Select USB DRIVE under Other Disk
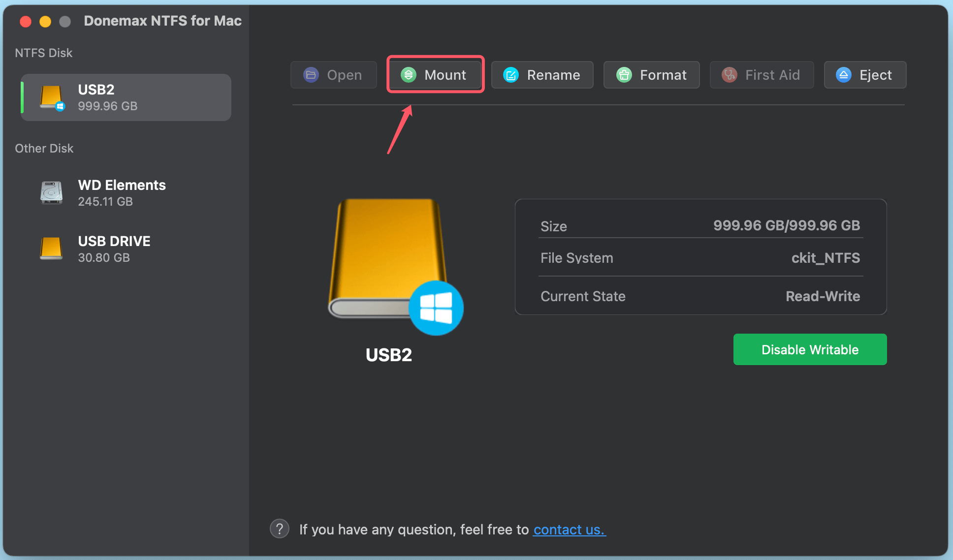 (x=114, y=249)
